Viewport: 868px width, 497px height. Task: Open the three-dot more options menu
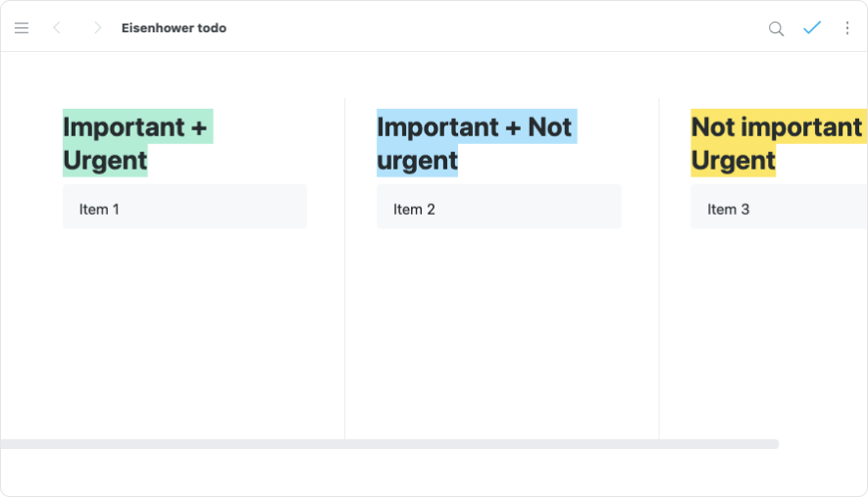(x=847, y=28)
